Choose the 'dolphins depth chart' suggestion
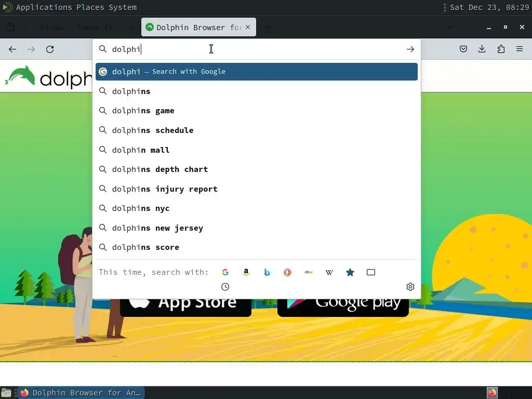This screenshot has width=532, height=399. (x=257, y=169)
